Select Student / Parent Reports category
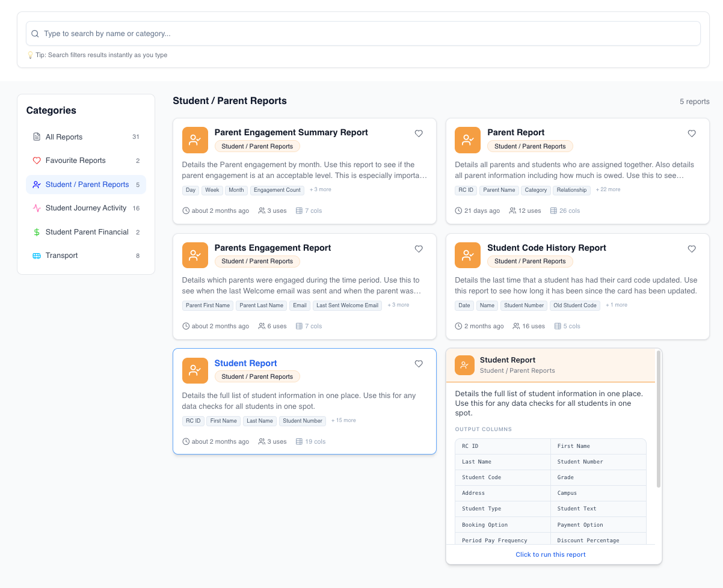The height and width of the screenshot is (588, 723). (x=87, y=185)
